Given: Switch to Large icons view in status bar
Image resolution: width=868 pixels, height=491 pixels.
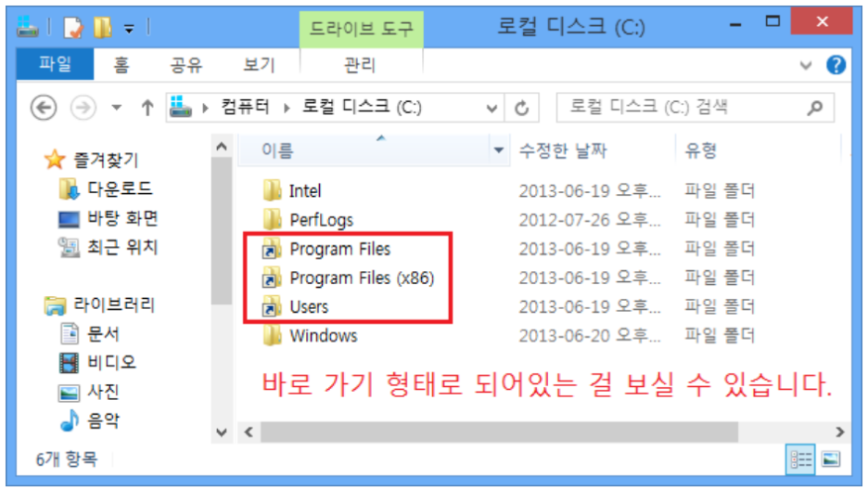Looking at the screenshot, I should (831, 459).
